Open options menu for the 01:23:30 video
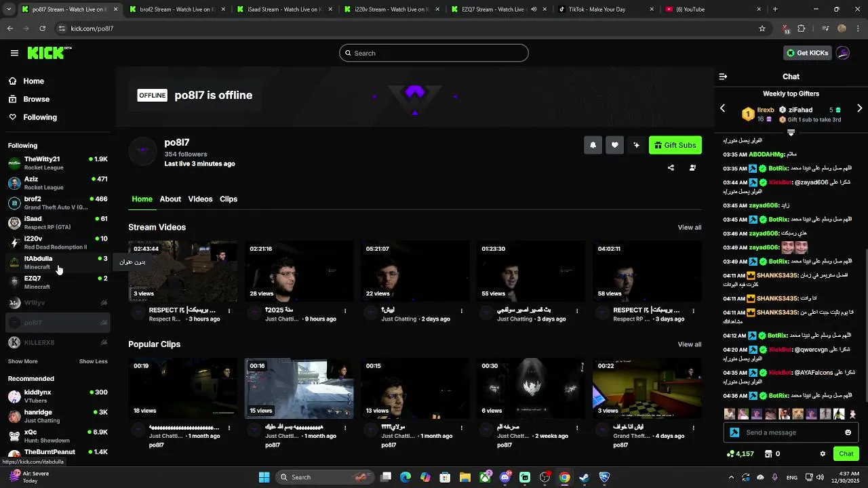Screen dimensions: 868x488 click(577, 311)
